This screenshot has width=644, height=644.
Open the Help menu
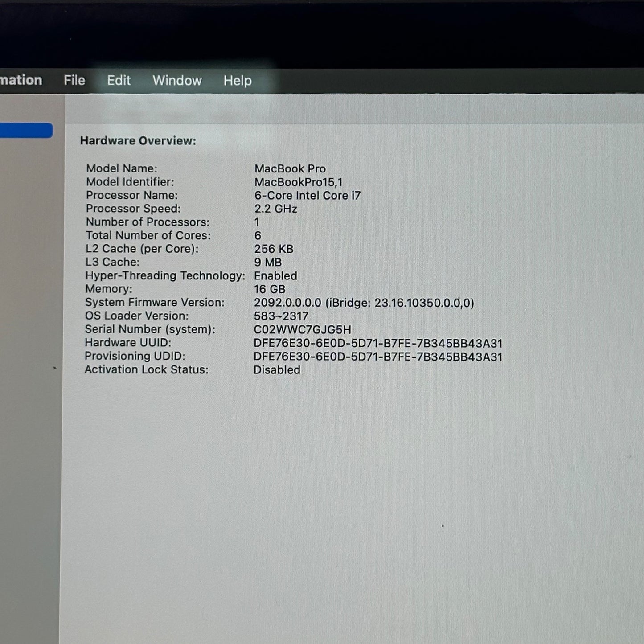[238, 81]
